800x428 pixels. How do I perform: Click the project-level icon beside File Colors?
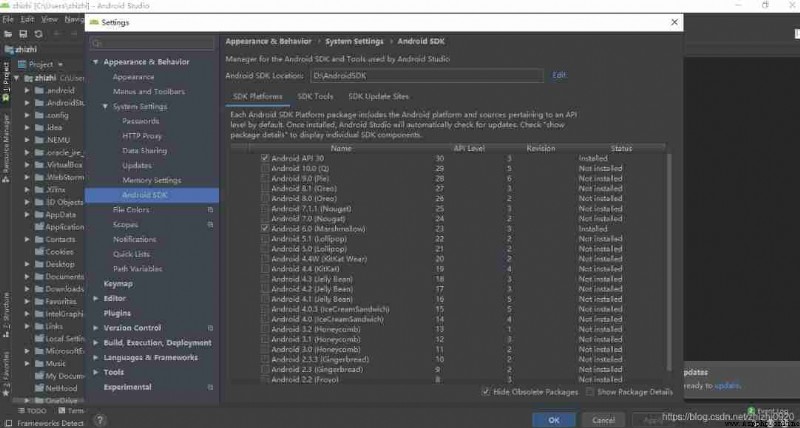coord(210,210)
